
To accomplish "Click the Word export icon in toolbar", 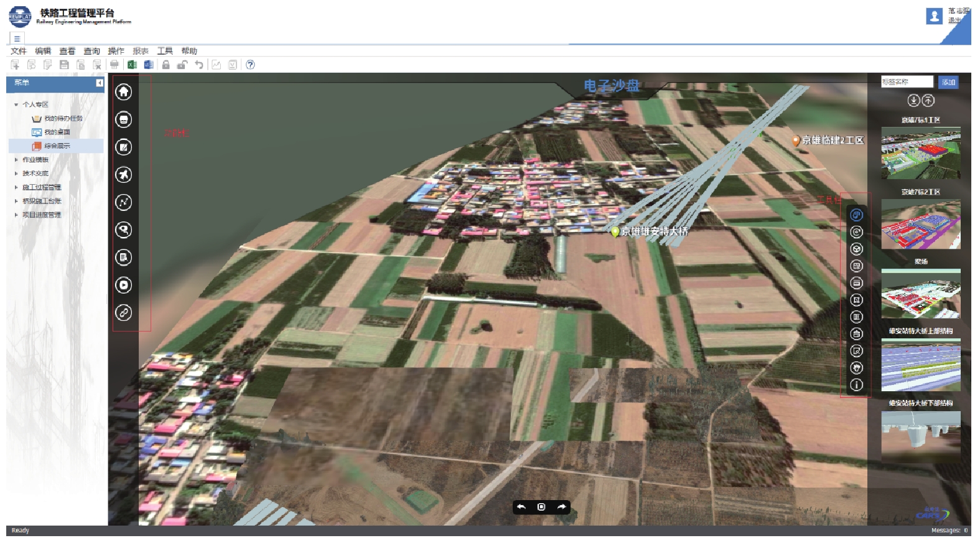I will pyautogui.click(x=149, y=65).
